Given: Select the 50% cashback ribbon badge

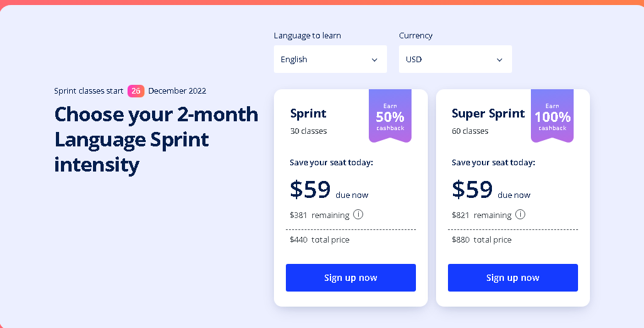Looking at the screenshot, I should point(390,116).
